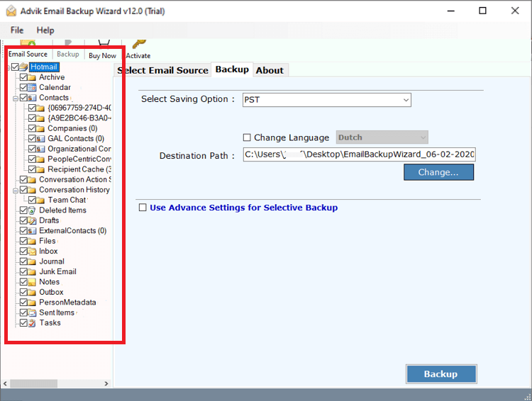Tick Use Advance Settings for Selective Backup

(x=143, y=208)
